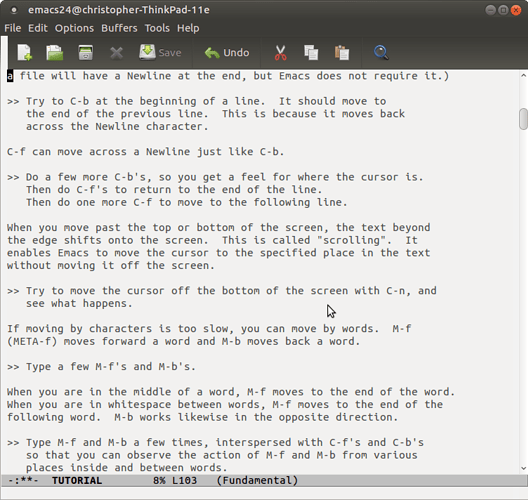
Task: Click the scrollbar up arrow
Action: 523,76
